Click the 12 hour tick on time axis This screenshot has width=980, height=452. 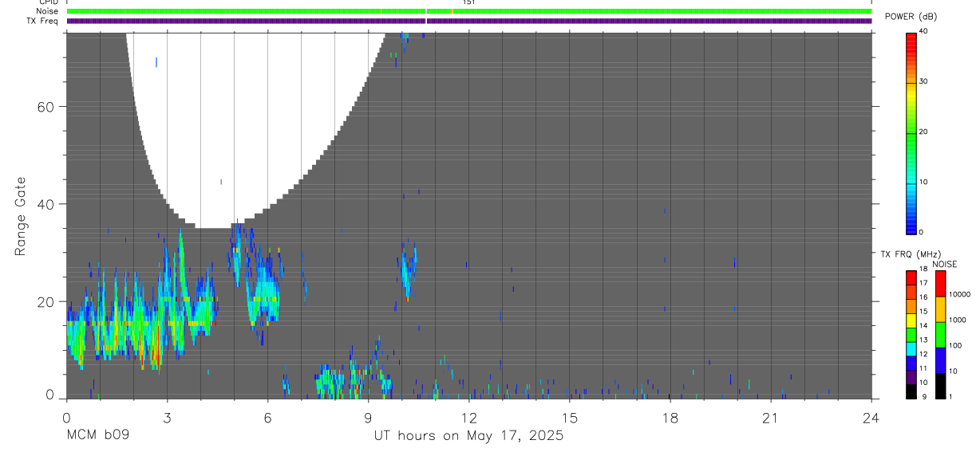coord(469,418)
